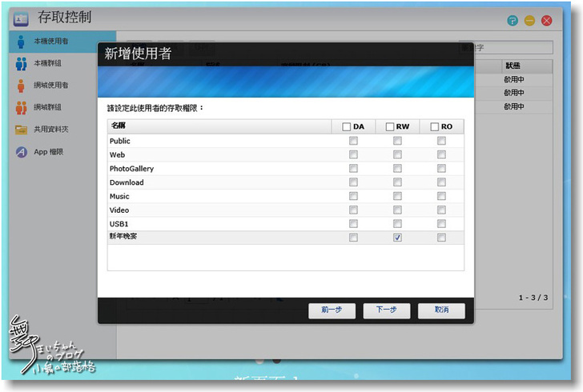The height and width of the screenshot is (392, 583).
Task: Select the Music row name
Action: click(119, 196)
